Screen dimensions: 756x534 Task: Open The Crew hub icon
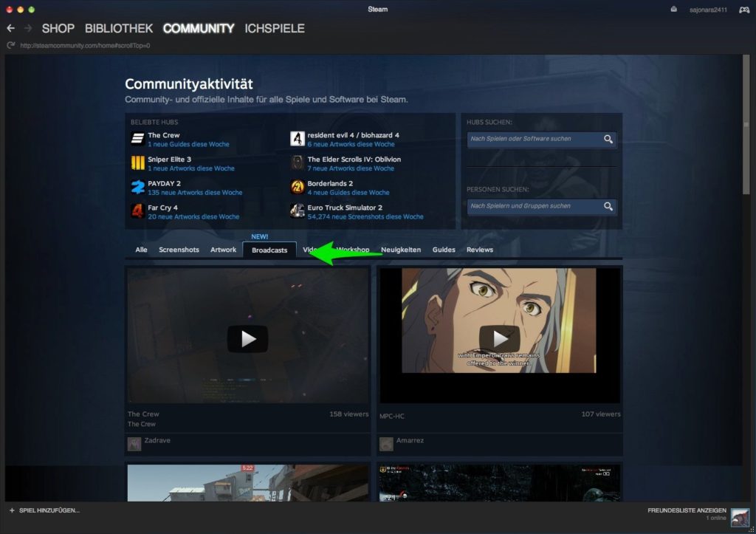(x=137, y=139)
